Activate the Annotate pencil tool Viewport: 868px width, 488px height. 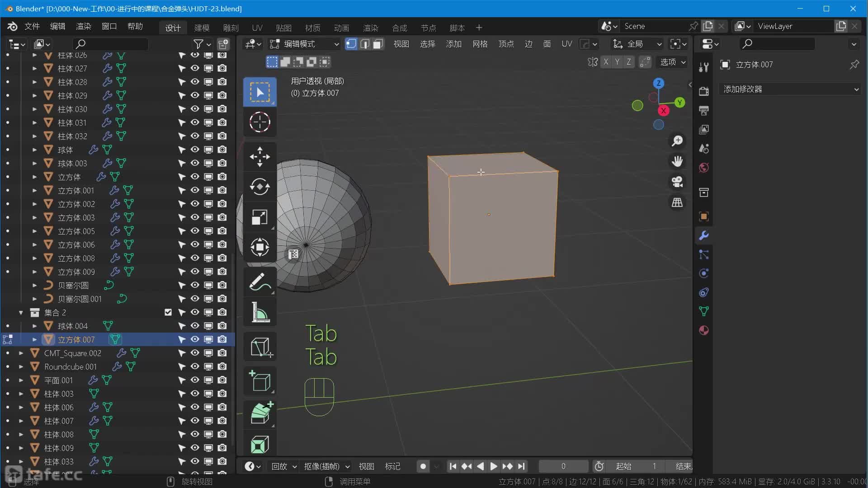(x=259, y=282)
